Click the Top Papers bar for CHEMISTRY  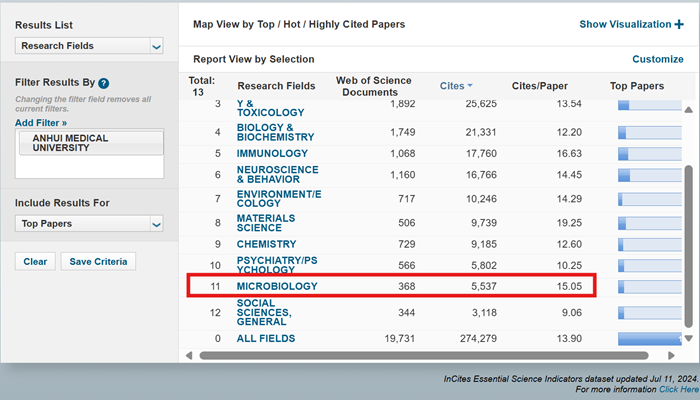click(650, 244)
